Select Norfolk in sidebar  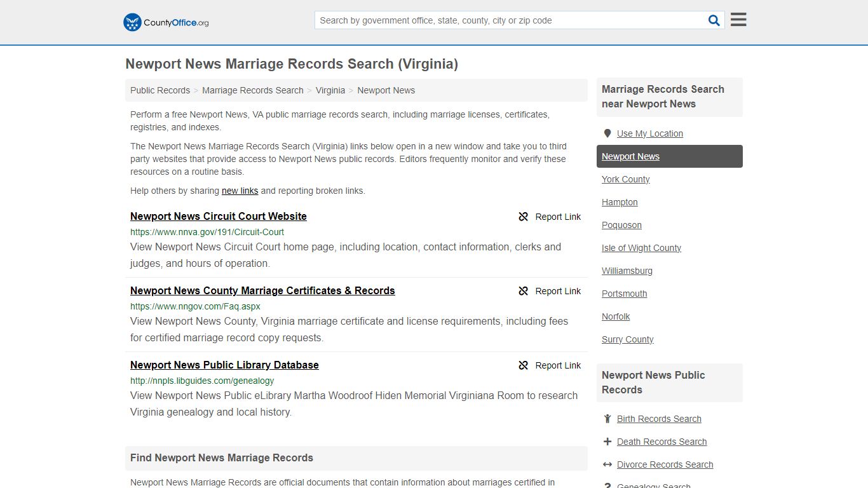click(x=616, y=316)
